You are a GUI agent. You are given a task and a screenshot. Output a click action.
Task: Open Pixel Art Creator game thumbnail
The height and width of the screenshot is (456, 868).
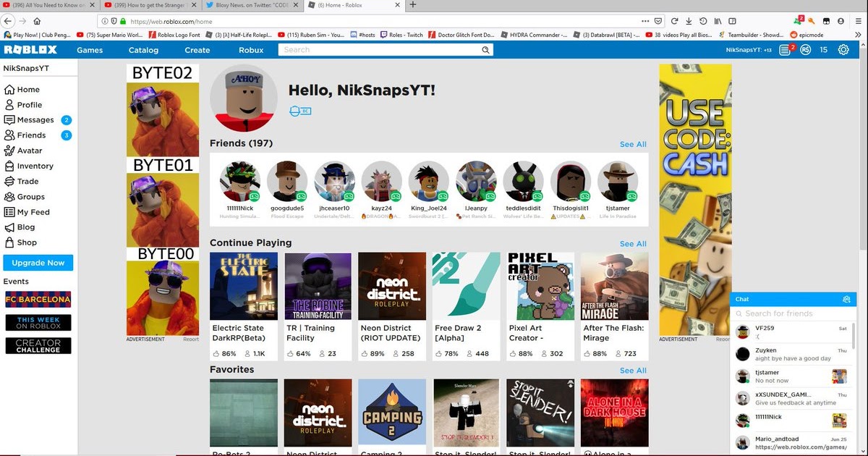pyautogui.click(x=540, y=286)
